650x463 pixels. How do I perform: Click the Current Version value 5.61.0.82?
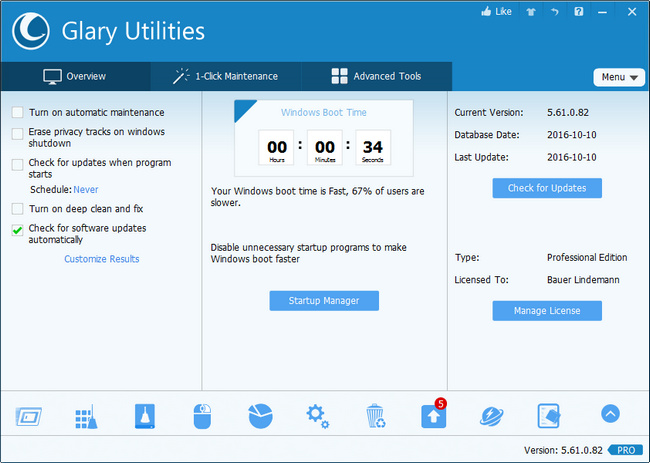[x=568, y=112]
